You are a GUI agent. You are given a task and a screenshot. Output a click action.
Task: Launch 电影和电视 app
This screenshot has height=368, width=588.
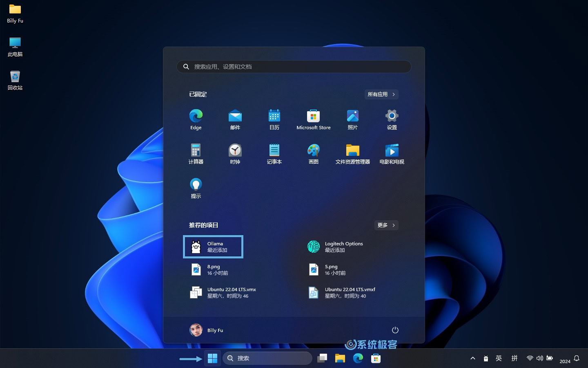pos(392,154)
